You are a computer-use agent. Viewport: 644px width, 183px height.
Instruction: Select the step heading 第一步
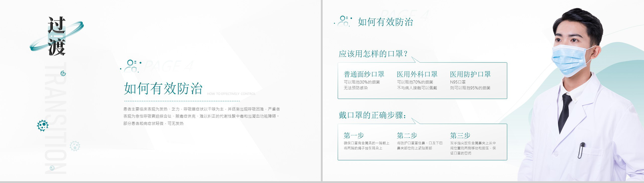click(x=354, y=136)
